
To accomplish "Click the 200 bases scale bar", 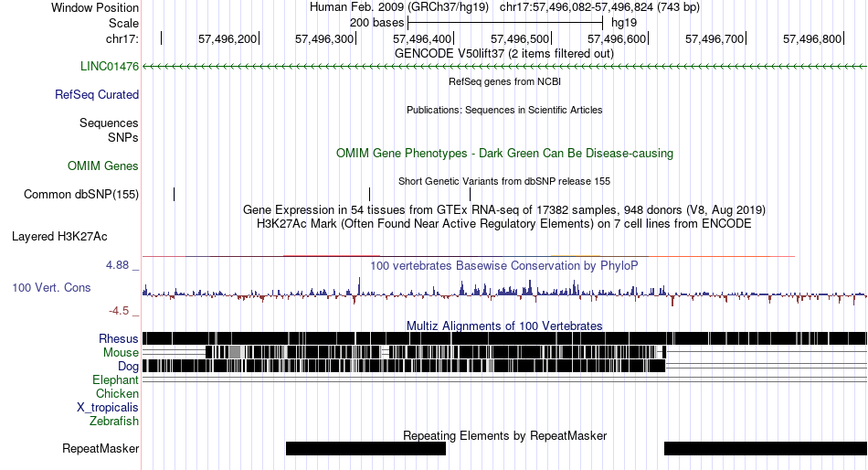I will pyautogui.click(x=505, y=23).
